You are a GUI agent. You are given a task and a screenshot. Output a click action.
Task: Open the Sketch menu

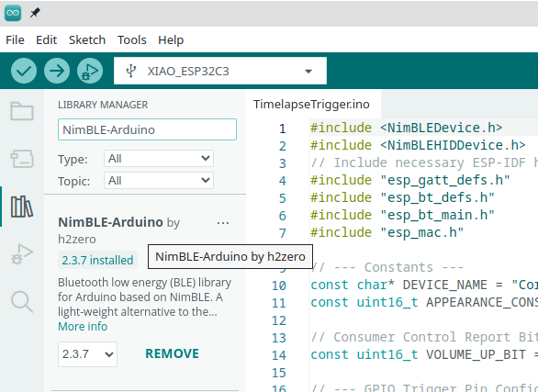pos(87,39)
